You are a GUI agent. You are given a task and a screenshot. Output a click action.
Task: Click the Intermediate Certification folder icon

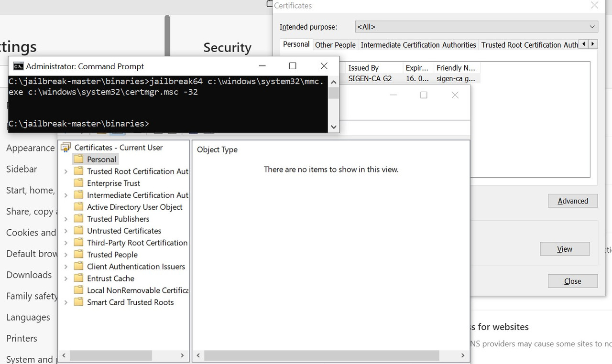[x=78, y=195]
